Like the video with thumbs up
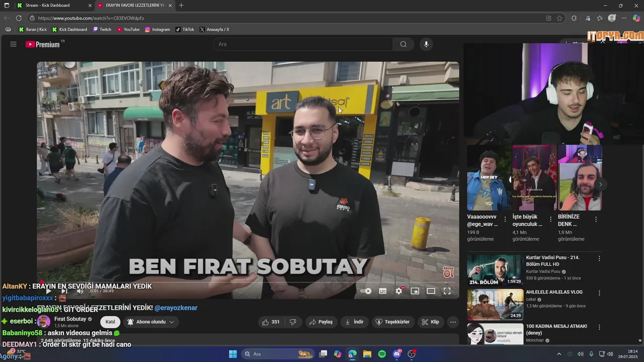This screenshot has height=362, width=644. click(x=271, y=322)
